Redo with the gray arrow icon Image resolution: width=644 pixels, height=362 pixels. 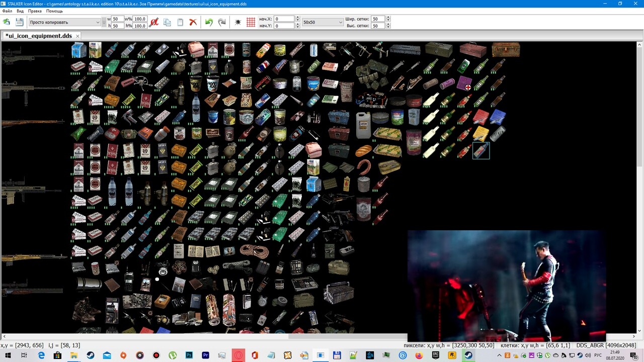click(x=222, y=22)
